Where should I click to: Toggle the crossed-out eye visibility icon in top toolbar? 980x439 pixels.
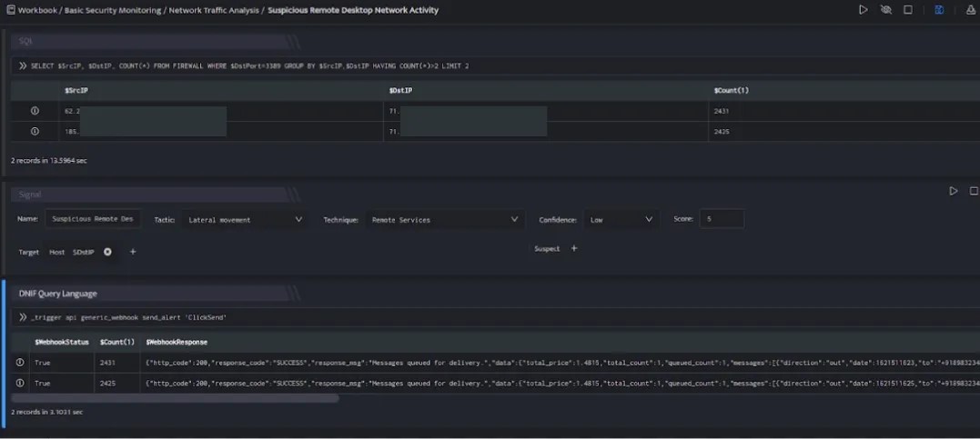click(x=885, y=10)
